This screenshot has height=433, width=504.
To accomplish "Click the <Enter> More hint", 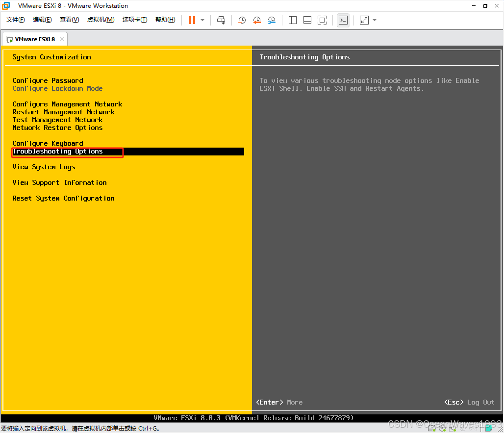I will [x=279, y=402].
